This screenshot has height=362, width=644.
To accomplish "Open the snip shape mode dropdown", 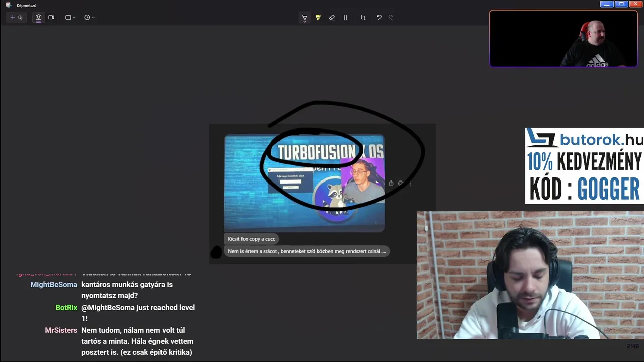I will (x=70, y=17).
